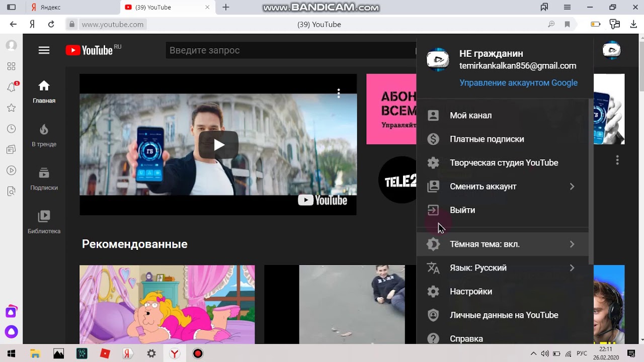Viewport: 644px width, 362px height.
Task: Open Платные подписки menu item
Action: coord(502,139)
